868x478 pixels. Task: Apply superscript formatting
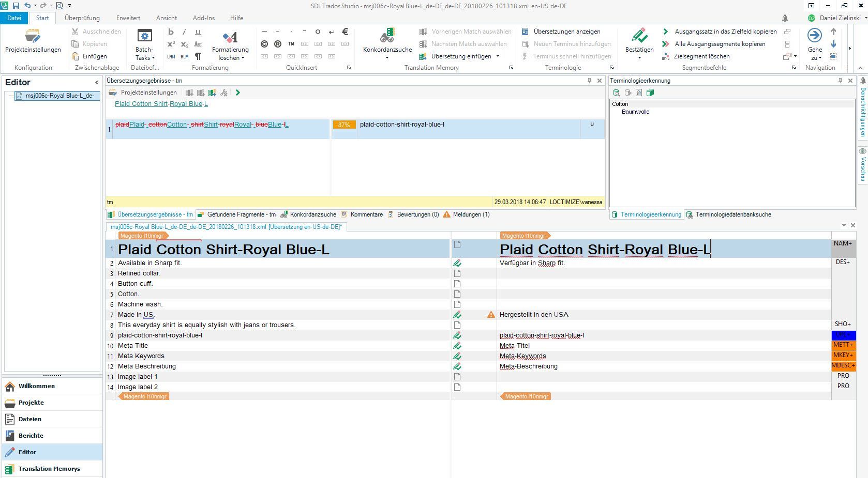tap(171, 44)
